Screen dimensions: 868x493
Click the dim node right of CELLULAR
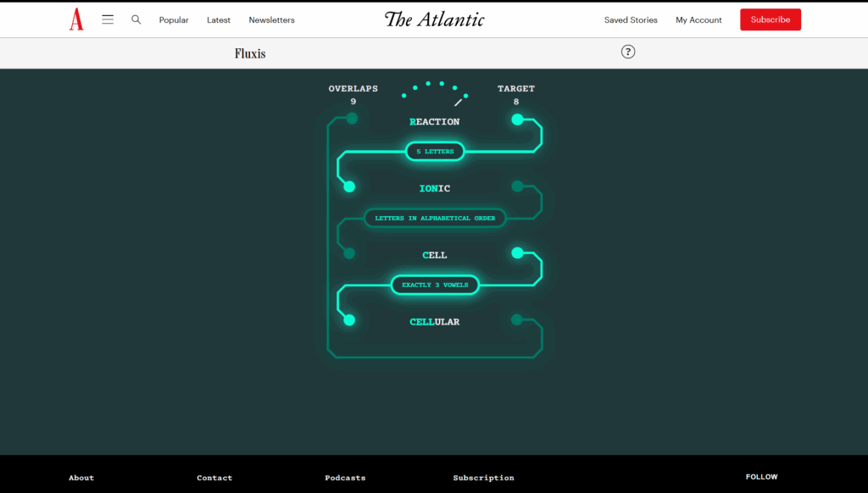click(x=517, y=319)
